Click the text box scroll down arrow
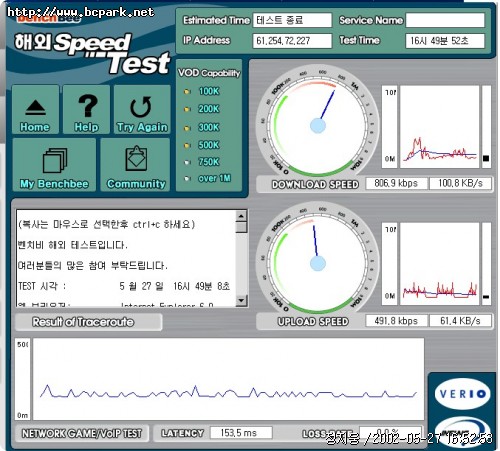Image resolution: width=500 pixels, height=451 pixels. [x=241, y=300]
